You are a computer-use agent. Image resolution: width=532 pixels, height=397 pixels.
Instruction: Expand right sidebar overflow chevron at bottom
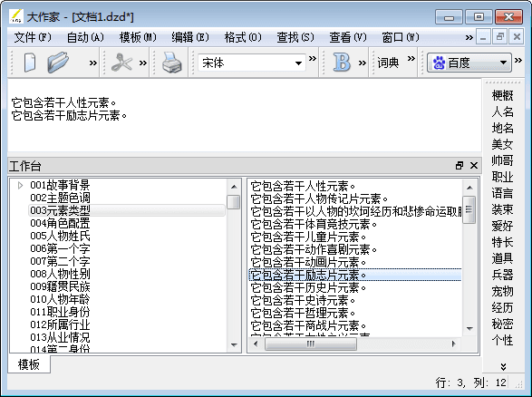tap(504, 366)
